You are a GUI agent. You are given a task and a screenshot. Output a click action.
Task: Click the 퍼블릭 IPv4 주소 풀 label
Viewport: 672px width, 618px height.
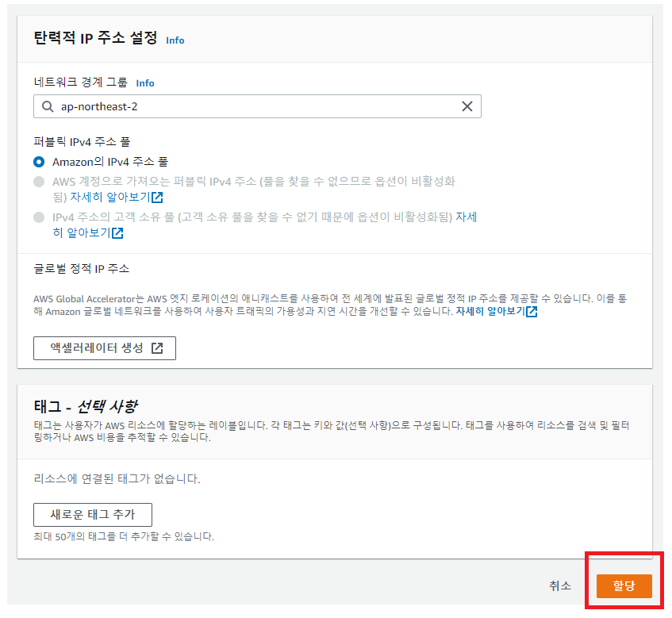[x=82, y=141]
